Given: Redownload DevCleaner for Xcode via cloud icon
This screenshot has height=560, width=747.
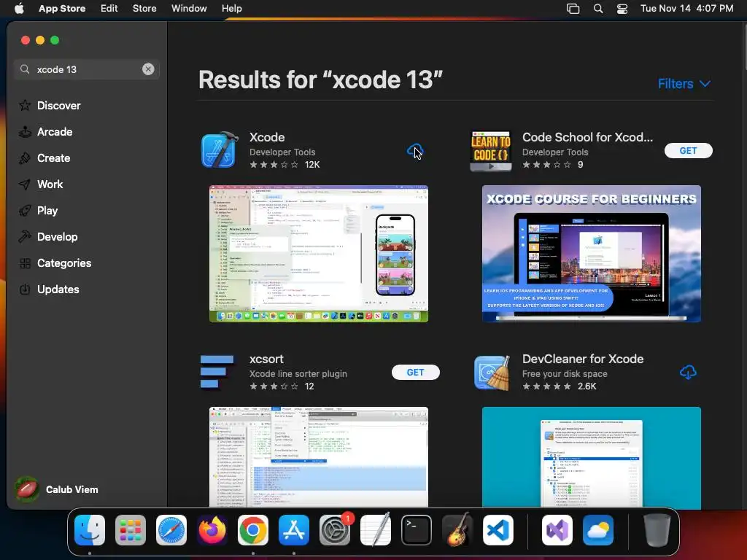Looking at the screenshot, I should point(688,373).
